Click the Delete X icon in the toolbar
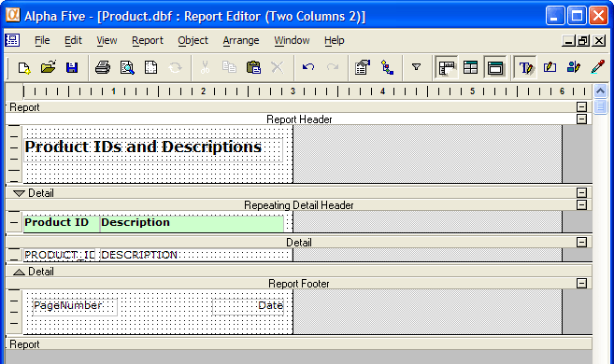This screenshot has height=364, width=614. [x=278, y=67]
